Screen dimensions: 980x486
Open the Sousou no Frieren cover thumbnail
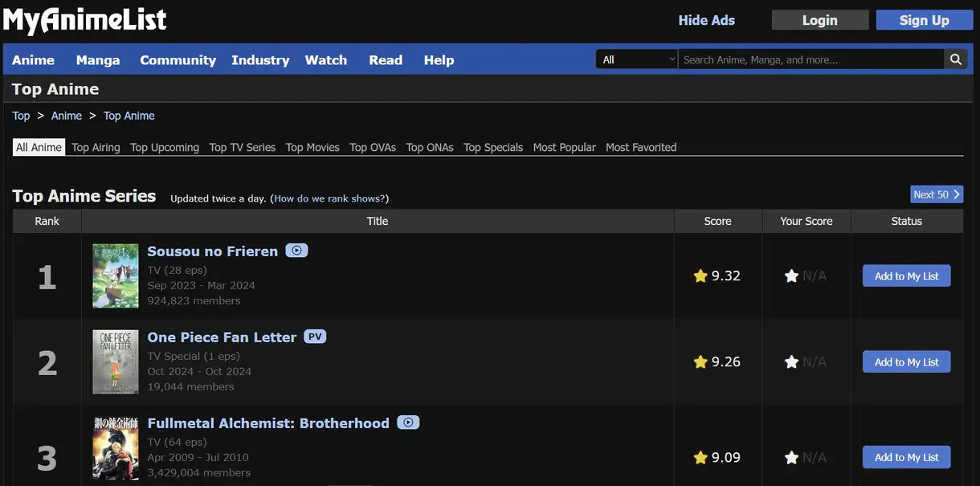(116, 276)
